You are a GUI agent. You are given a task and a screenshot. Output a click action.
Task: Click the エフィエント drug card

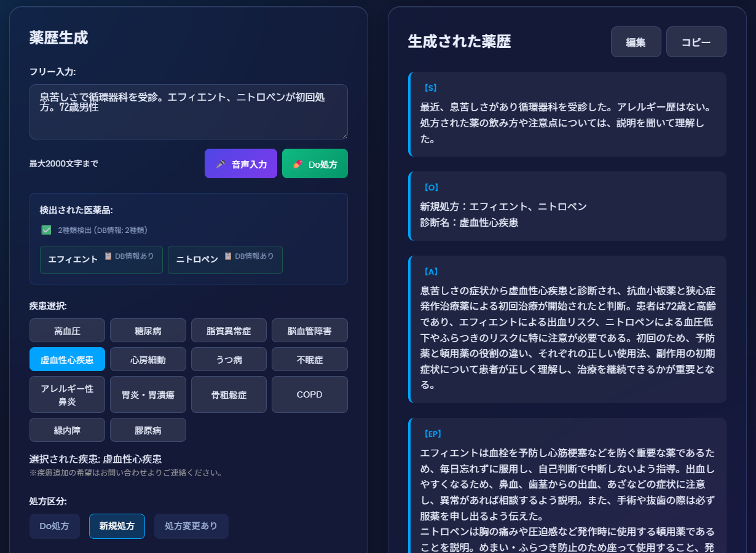click(101, 259)
